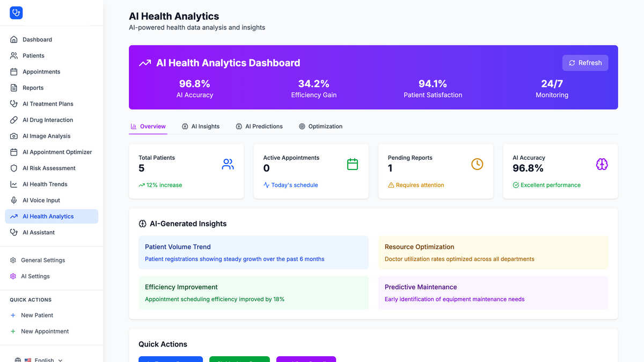The image size is (644, 362).
Task: Click the AI Voice Input microphone icon
Action: point(14,201)
